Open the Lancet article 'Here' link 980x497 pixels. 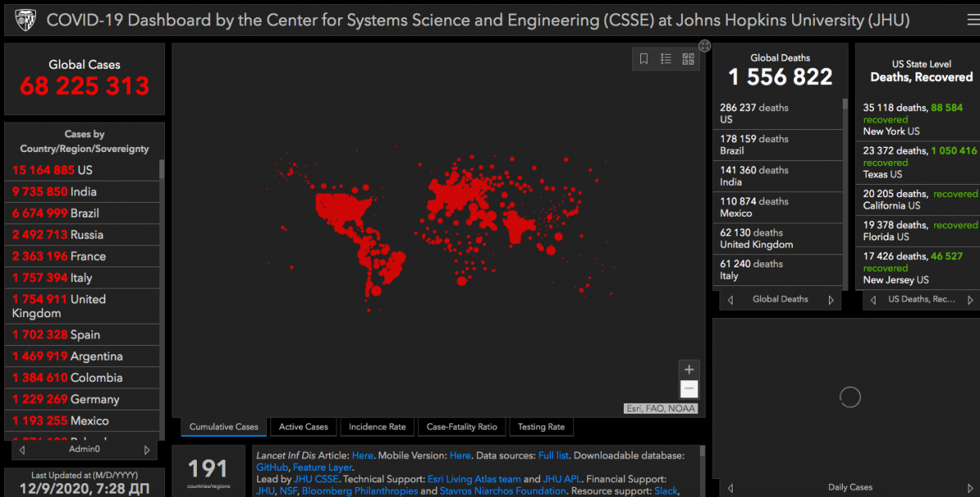(x=363, y=455)
